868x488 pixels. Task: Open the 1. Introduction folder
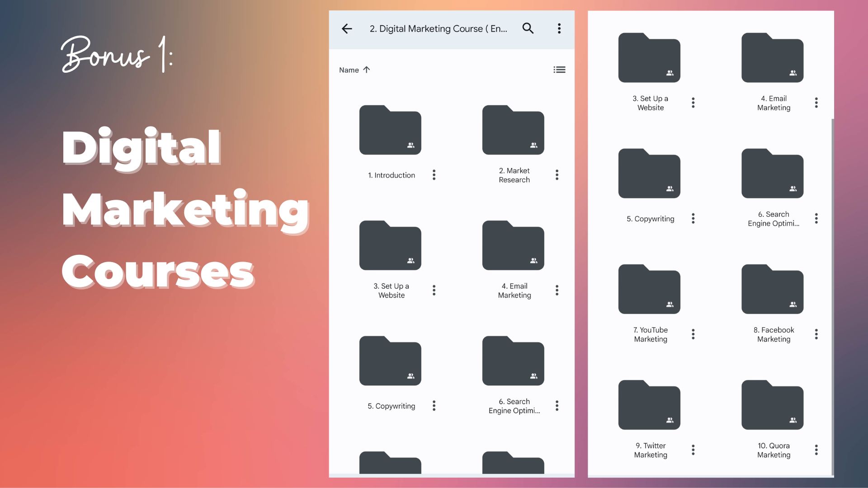pos(390,130)
